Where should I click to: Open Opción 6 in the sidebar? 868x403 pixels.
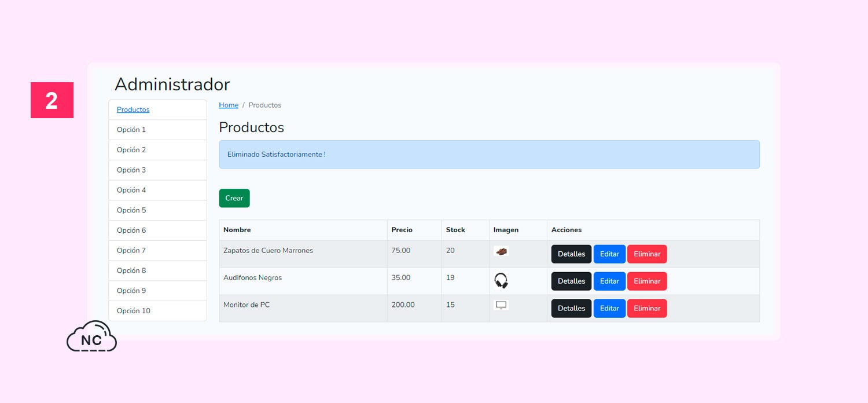tap(157, 230)
